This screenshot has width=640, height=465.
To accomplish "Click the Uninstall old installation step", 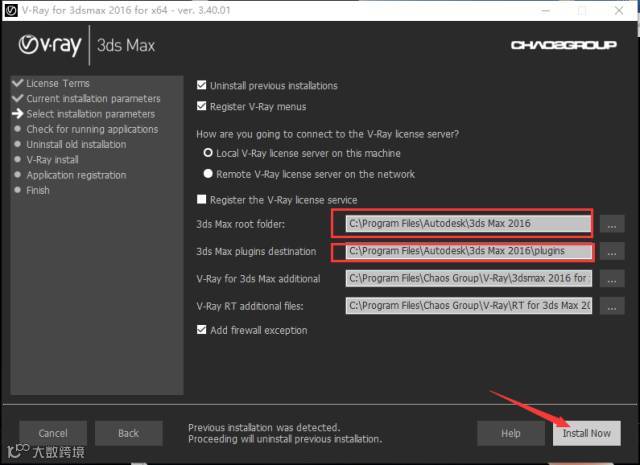I will click(x=76, y=144).
